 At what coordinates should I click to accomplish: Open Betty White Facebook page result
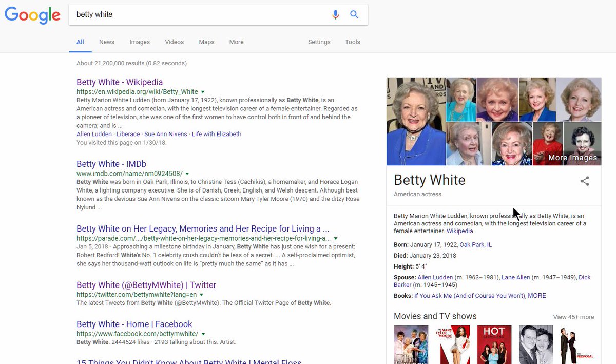pyautogui.click(x=134, y=324)
